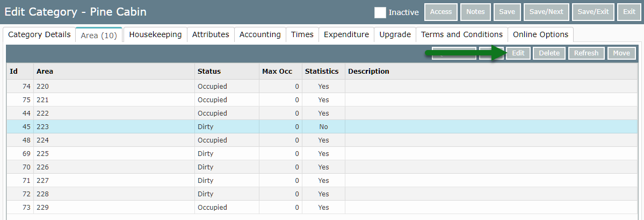Sort by the Max Occ column header
The image size is (644, 220).
click(276, 71)
